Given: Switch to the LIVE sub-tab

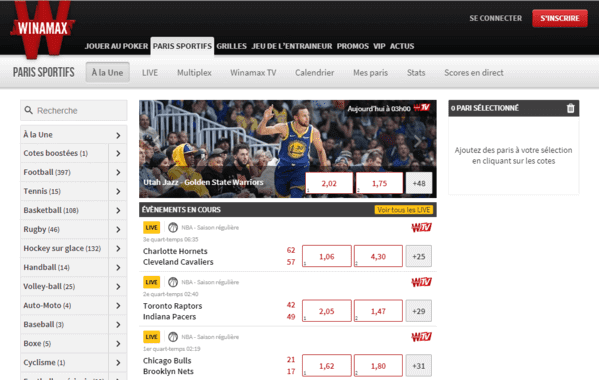Looking at the screenshot, I should [150, 73].
